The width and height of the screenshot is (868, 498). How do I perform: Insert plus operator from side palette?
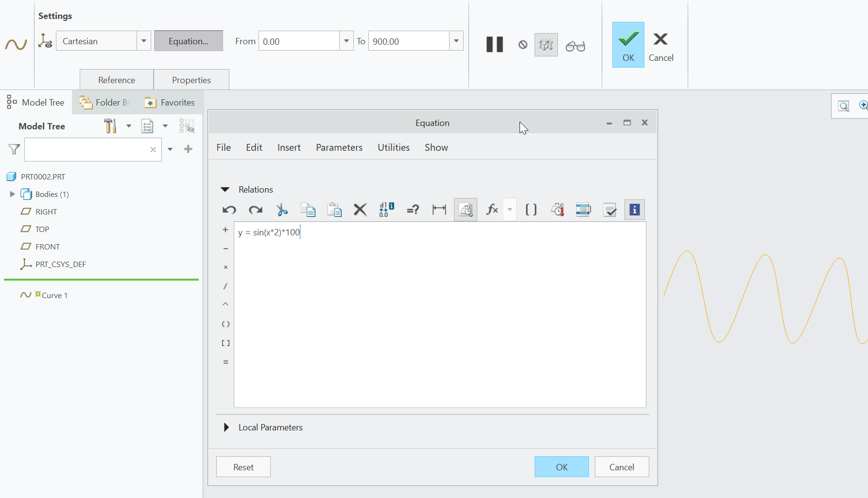[x=226, y=230]
